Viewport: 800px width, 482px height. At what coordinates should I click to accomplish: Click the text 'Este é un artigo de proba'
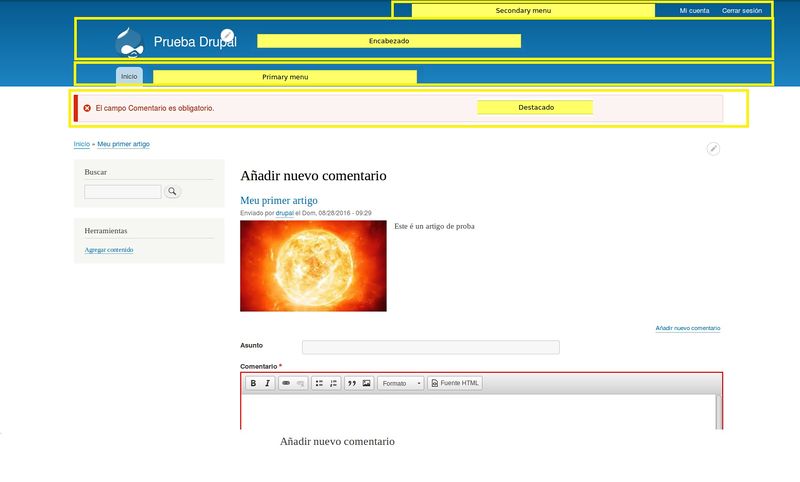tap(434, 226)
